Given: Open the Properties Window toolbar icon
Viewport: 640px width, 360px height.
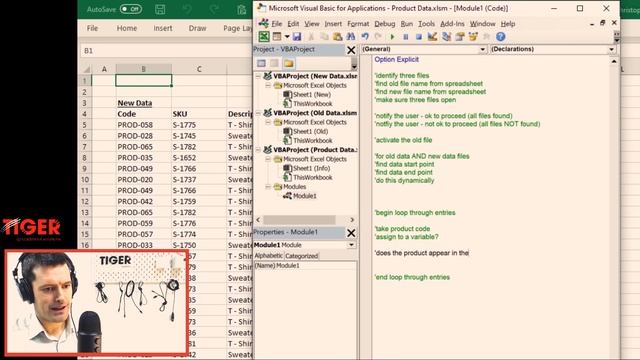Looking at the screenshot, I should coord(460,37).
